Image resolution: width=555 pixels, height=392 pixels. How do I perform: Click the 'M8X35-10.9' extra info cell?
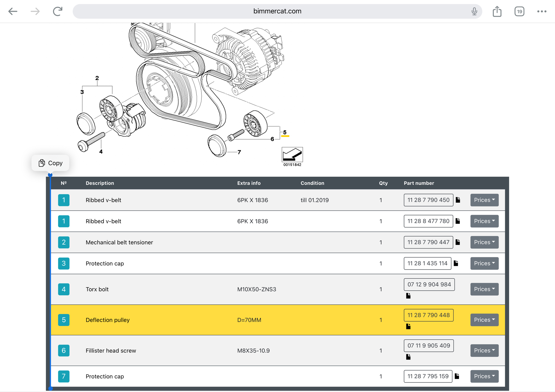253,350
